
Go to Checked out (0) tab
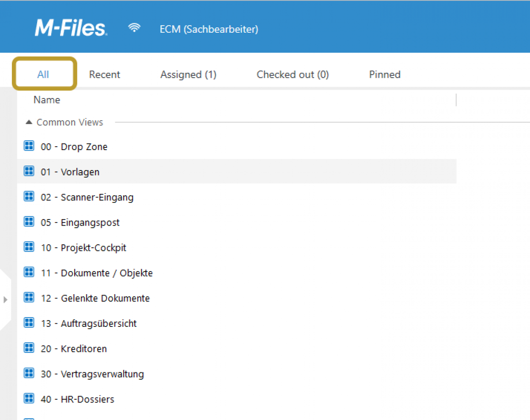tap(292, 75)
